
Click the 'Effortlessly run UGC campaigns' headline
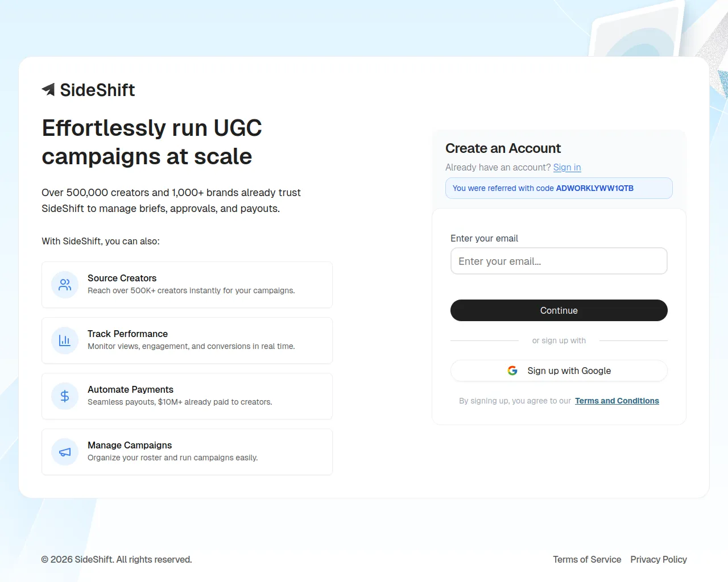click(x=152, y=142)
